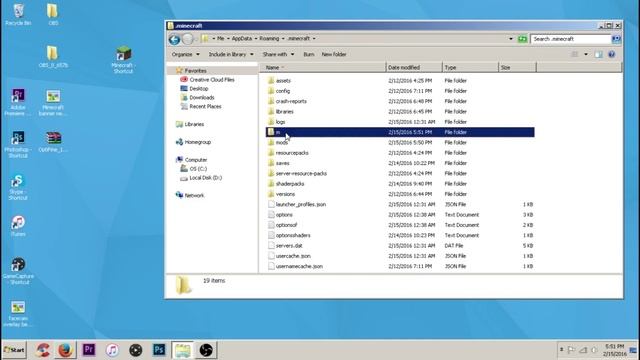Open view options dropdown arrow
Viewport: 640px width, 360px height.
586,54
